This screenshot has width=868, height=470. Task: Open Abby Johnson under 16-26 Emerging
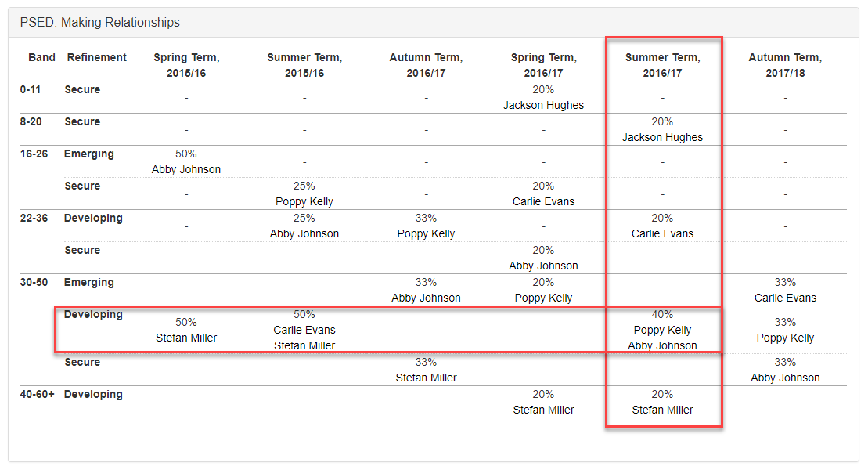click(x=186, y=169)
